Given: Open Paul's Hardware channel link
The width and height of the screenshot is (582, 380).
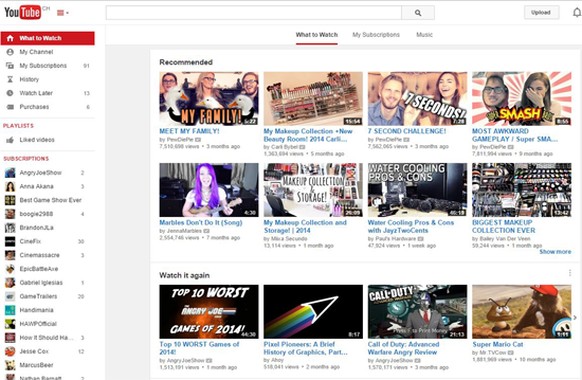Looking at the screenshot, I should 395,238.
